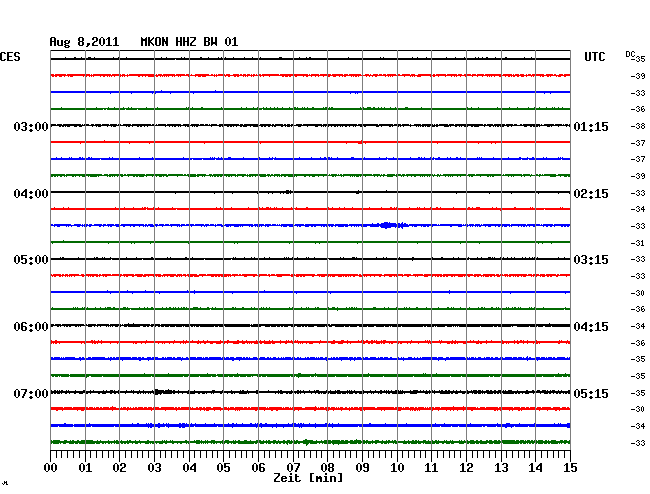Click the 05:15 UTC time label

(591, 393)
